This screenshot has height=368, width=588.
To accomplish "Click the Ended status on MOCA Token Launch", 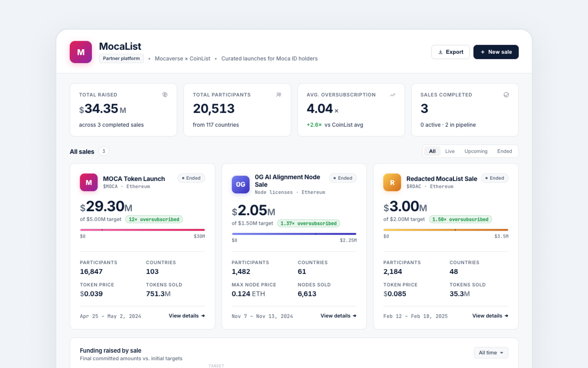I will (191, 178).
